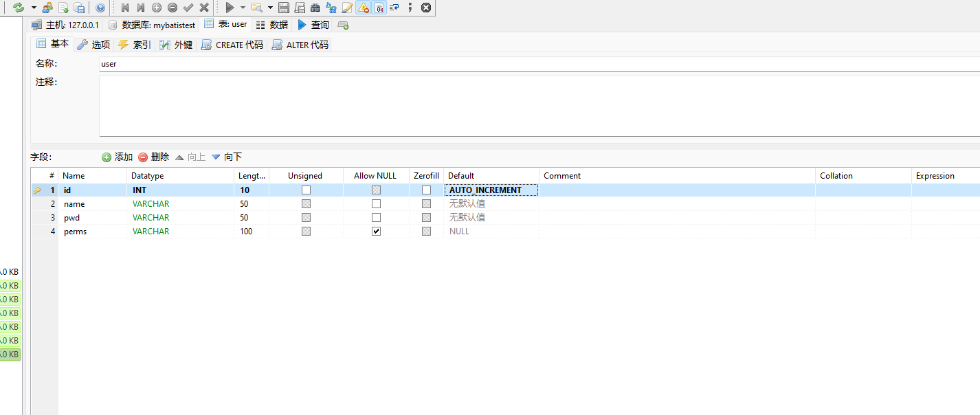Click the cancel running query icon
This screenshot has width=980, height=415.
point(426,8)
